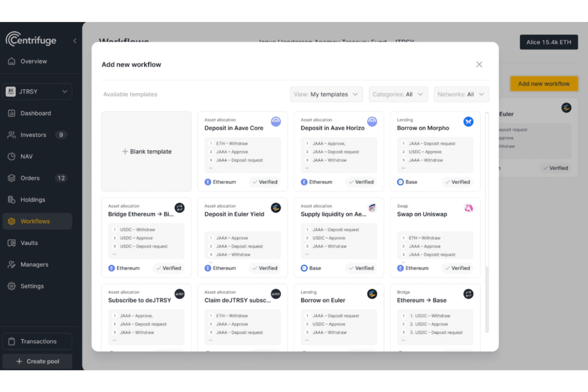
Task: Click the deJTRSY icon on Subscribe to deJTRSY card
Action: click(x=180, y=294)
